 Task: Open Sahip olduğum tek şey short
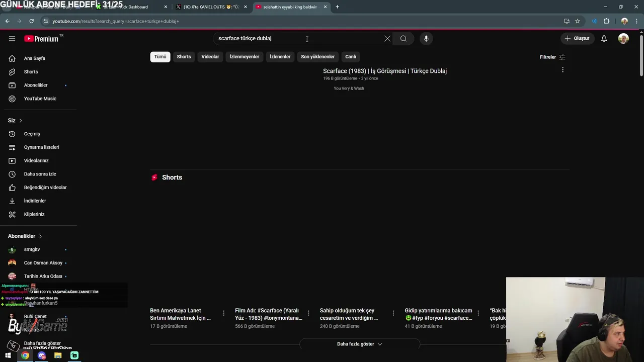pos(349,314)
